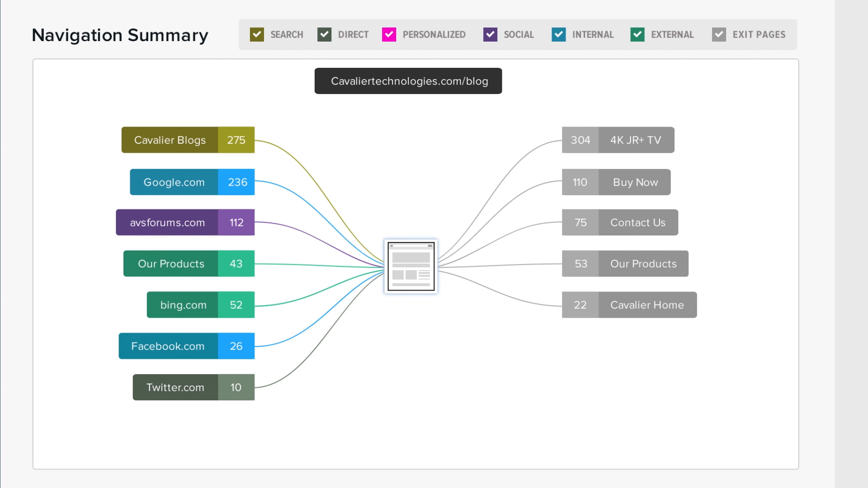Image resolution: width=868 pixels, height=488 pixels.
Task: Uncheck the INTERNAL filter checkbox
Action: [559, 35]
